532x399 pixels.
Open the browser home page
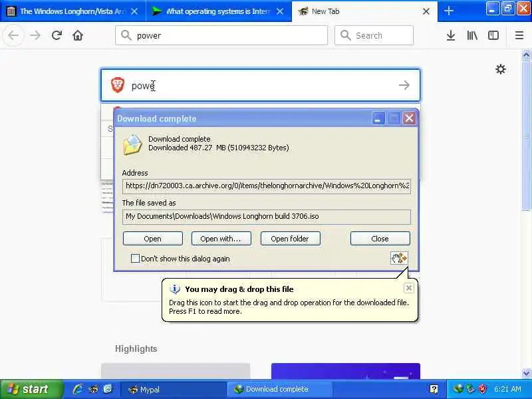(78, 35)
